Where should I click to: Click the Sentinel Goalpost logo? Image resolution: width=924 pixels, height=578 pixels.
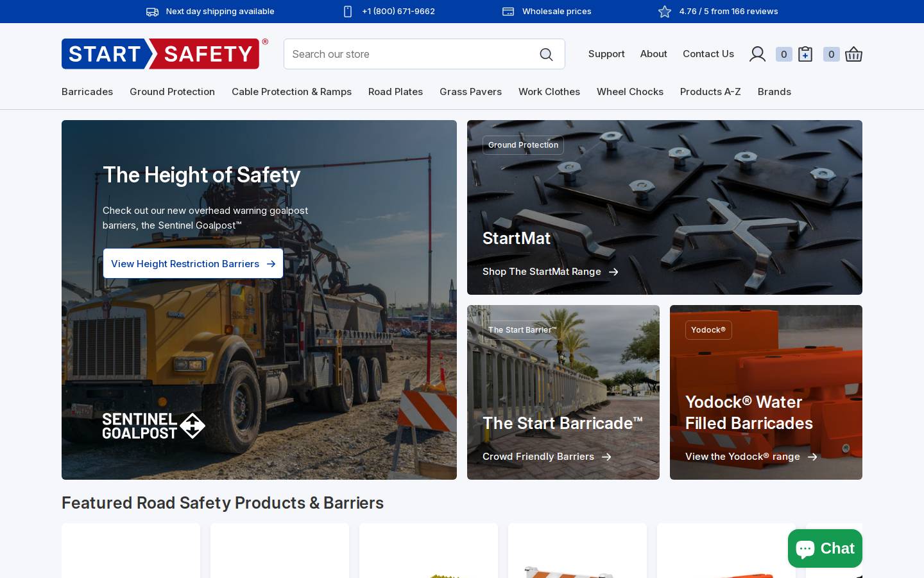point(154,426)
